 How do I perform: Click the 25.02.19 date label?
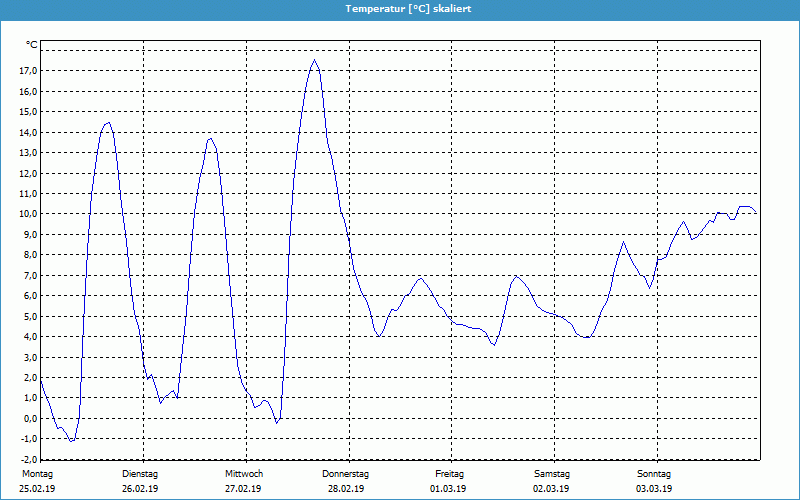(36, 489)
